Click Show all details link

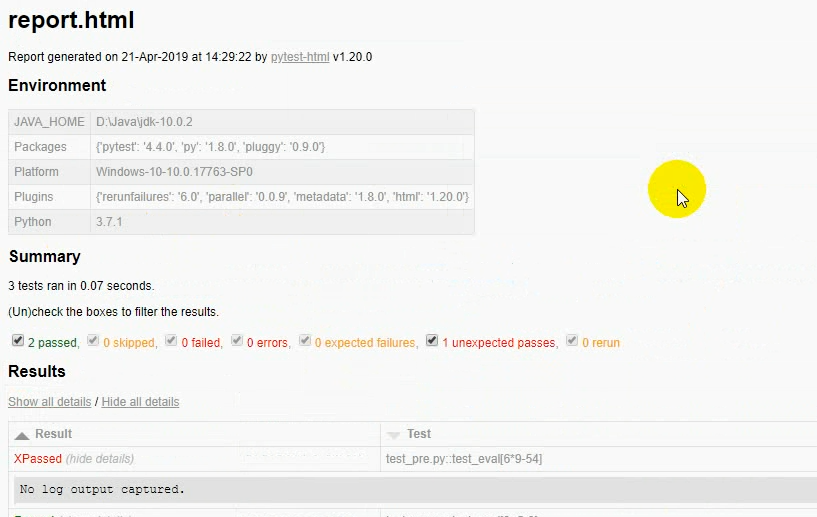click(49, 402)
